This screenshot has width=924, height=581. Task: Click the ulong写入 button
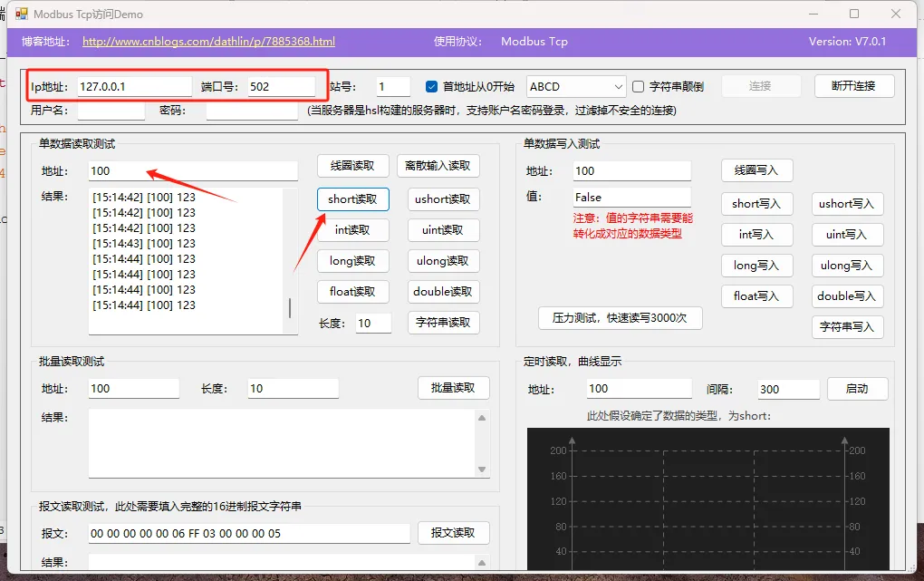[847, 266]
